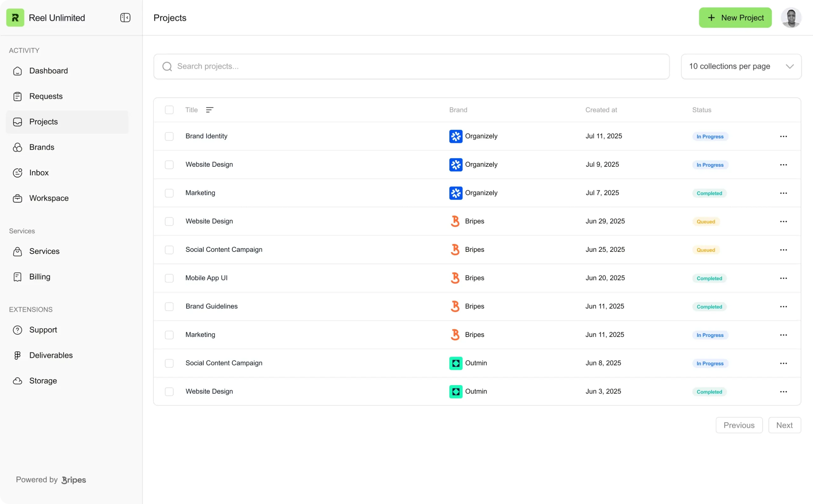This screenshot has height=504, width=813.
Task: Click the Title column header
Action: [x=191, y=110]
